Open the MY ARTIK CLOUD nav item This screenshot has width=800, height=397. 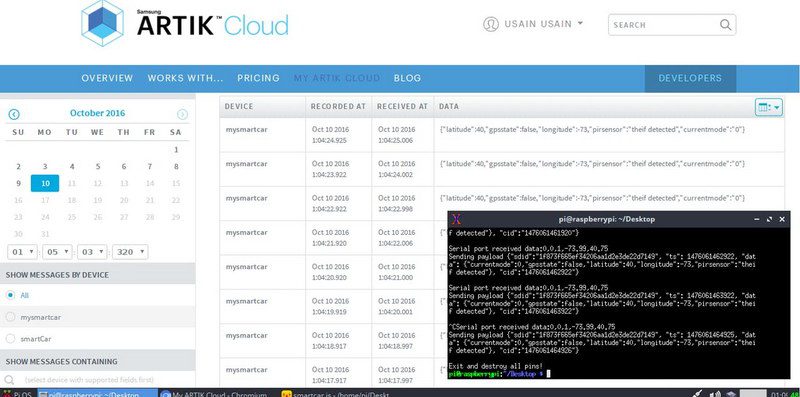(x=337, y=78)
